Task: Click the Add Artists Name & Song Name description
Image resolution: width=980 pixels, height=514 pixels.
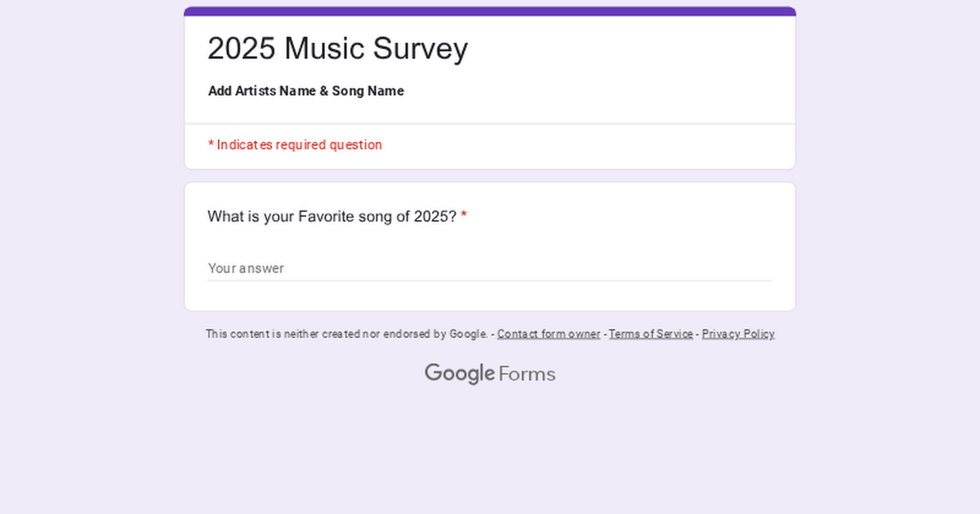Action: click(x=305, y=91)
